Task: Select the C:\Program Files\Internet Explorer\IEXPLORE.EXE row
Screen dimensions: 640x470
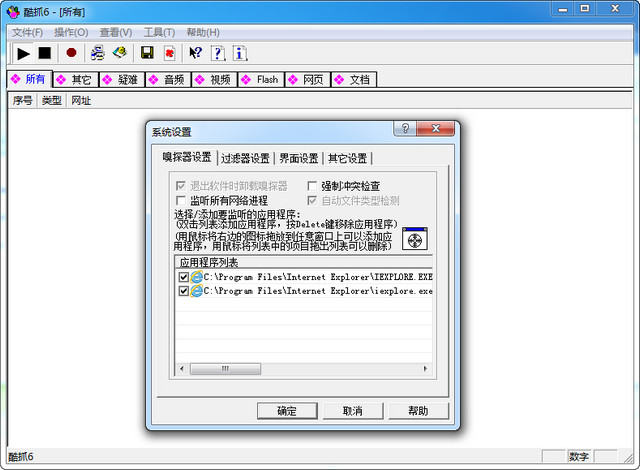Action: 305,277
